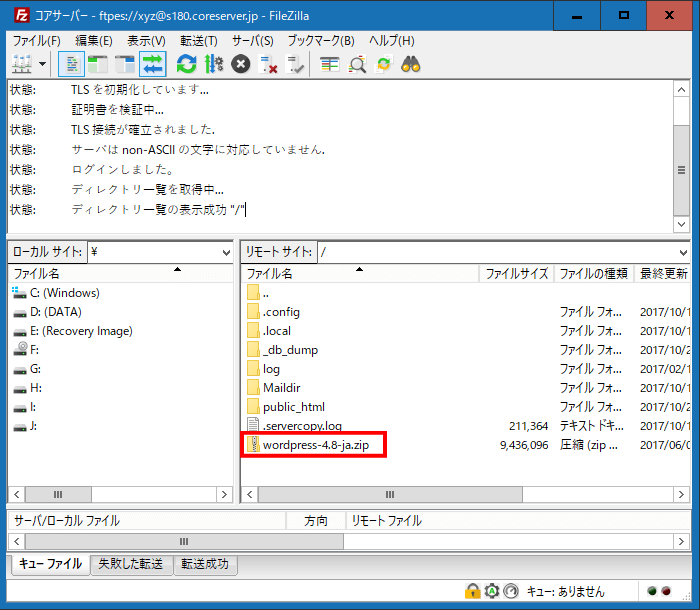This screenshot has height=610, width=700.
Task: Expand the remote site path dropdown
Action: [x=683, y=253]
